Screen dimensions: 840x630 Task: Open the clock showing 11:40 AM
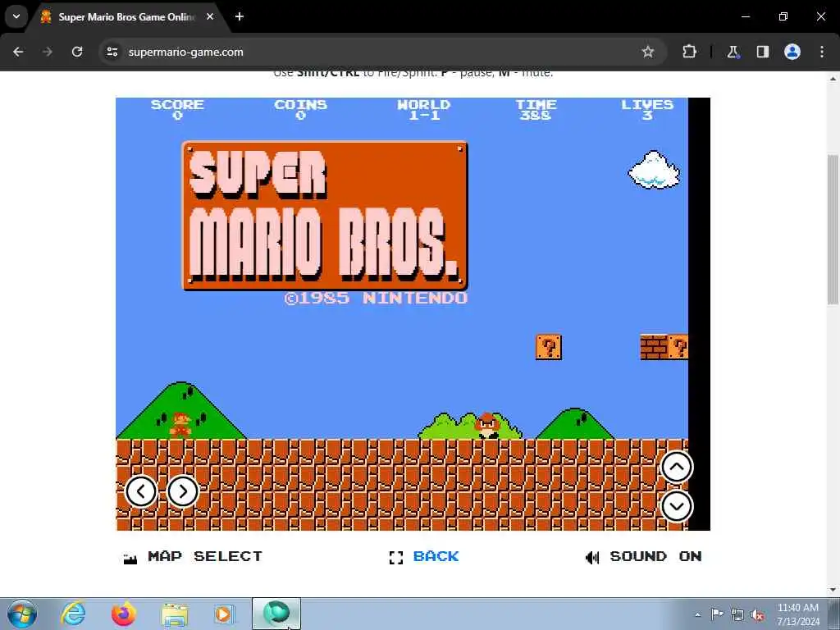point(798,614)
